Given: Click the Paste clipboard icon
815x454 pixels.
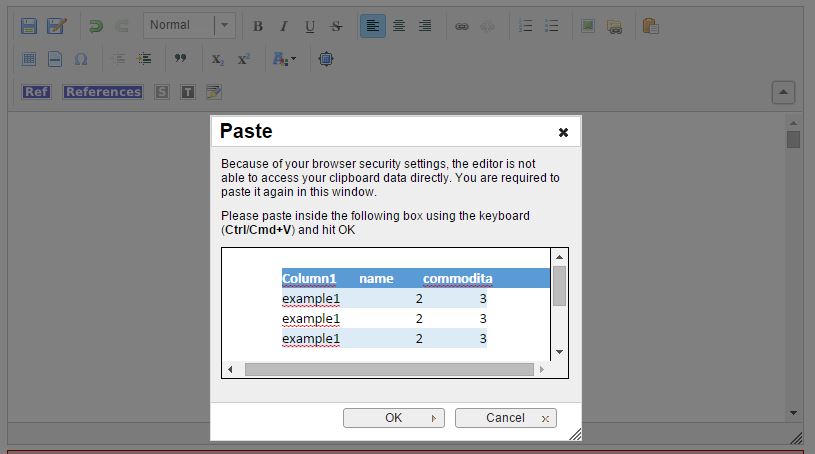Looking at the screenshot, I should [650, 26].
